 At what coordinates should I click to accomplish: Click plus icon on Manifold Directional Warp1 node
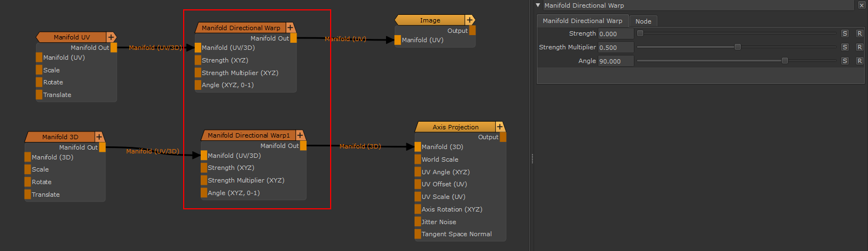coord(300,135)
